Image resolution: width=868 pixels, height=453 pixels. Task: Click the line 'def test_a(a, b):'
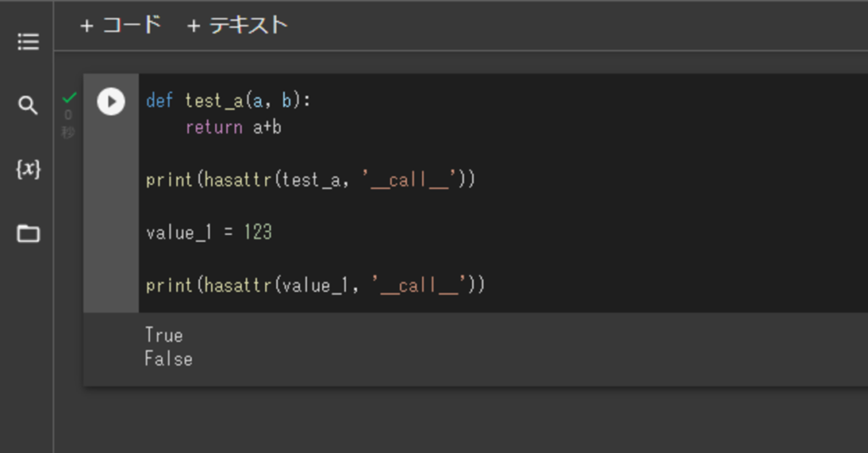click(228, 101)
